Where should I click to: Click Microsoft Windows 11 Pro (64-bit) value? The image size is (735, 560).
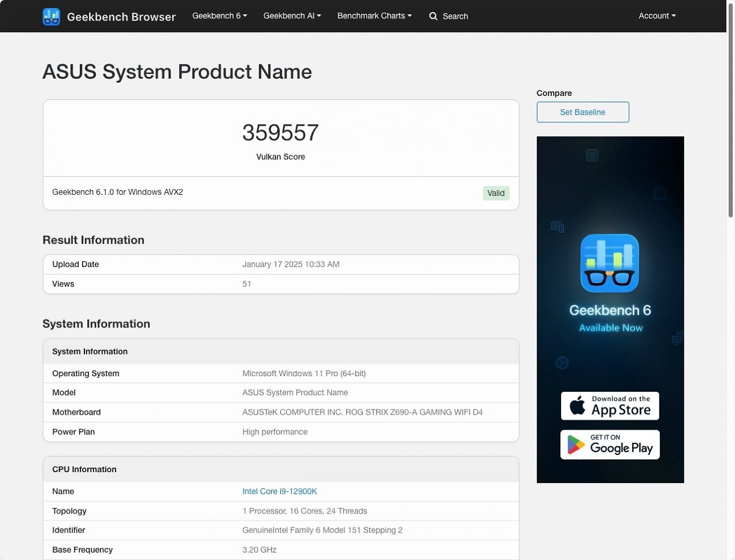tap(304, 373)
